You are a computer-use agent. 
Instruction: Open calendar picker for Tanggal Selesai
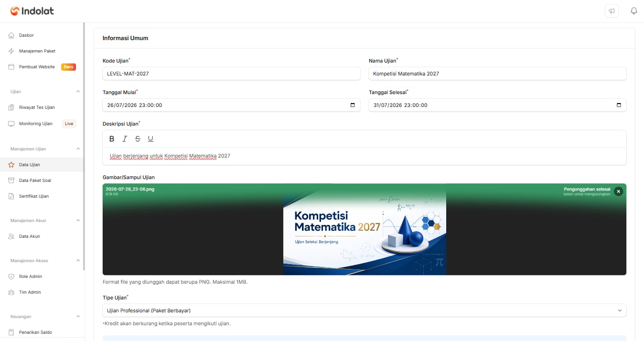(619, 105)
